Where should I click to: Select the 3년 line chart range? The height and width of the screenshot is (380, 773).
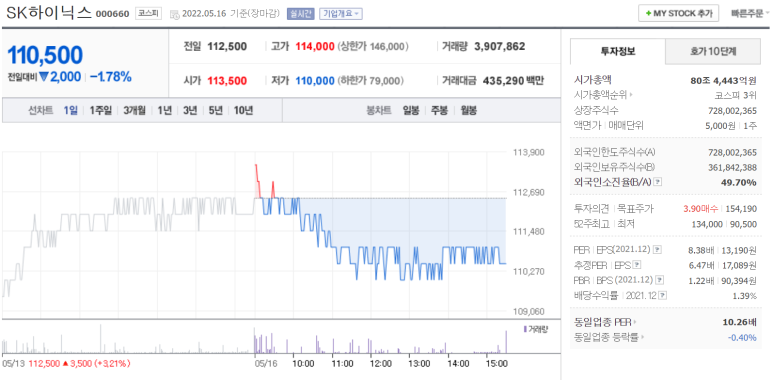[x=190, y=110]
